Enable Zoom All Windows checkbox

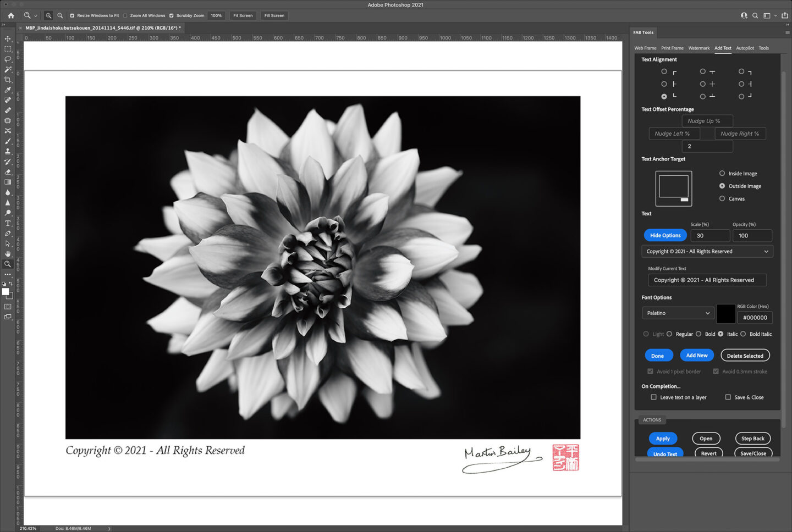click(x=125, y=15)
